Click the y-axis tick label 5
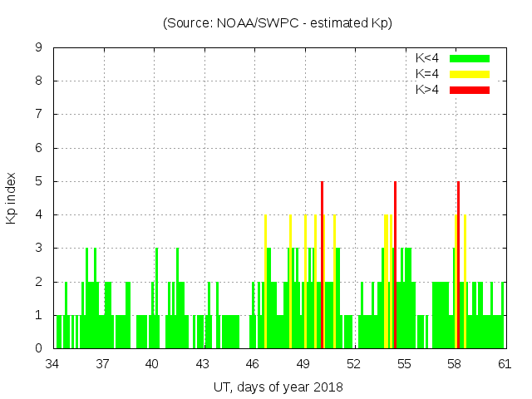The width and height of the screenshot is (532, 399). coord(39,181)
